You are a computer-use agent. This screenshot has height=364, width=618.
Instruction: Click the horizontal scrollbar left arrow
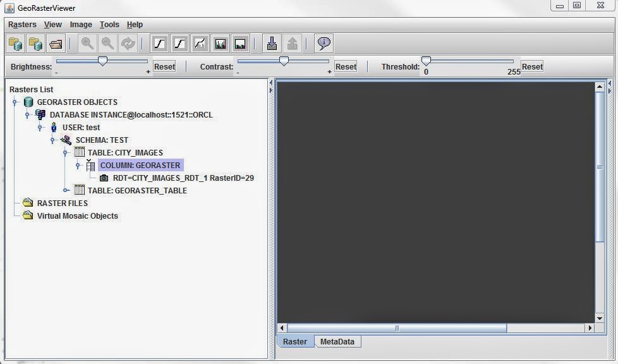[282, 328]
